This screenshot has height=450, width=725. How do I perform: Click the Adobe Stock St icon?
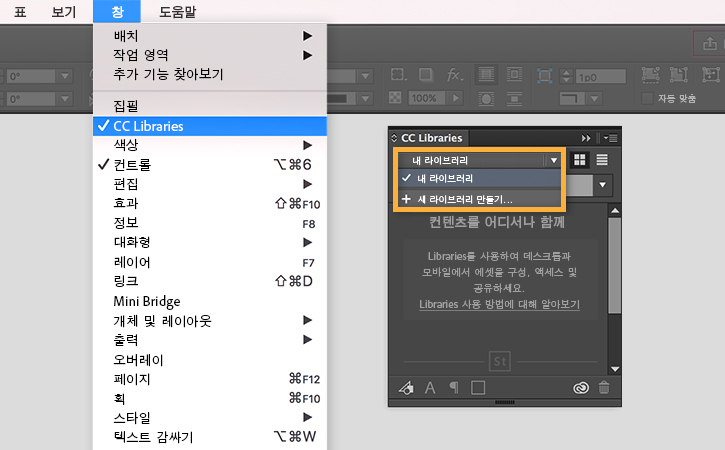(x=500, y=361)
